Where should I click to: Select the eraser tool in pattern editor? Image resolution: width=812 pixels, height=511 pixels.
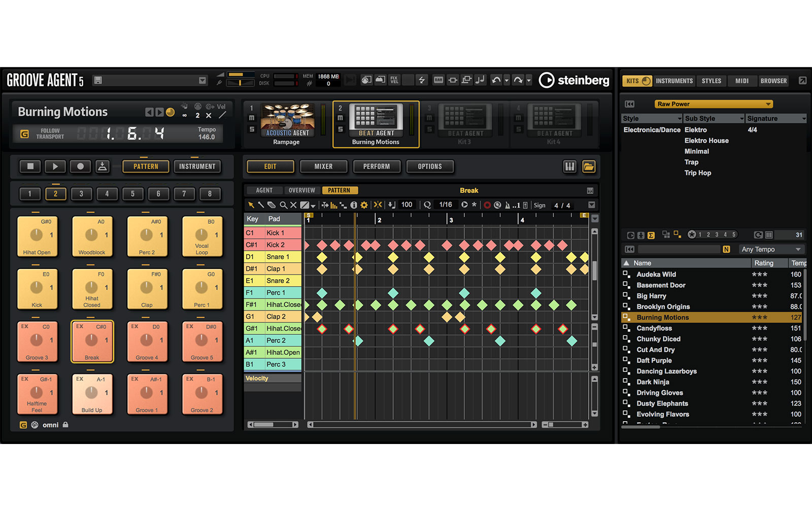pyautogui.click(x=272, y=205)
